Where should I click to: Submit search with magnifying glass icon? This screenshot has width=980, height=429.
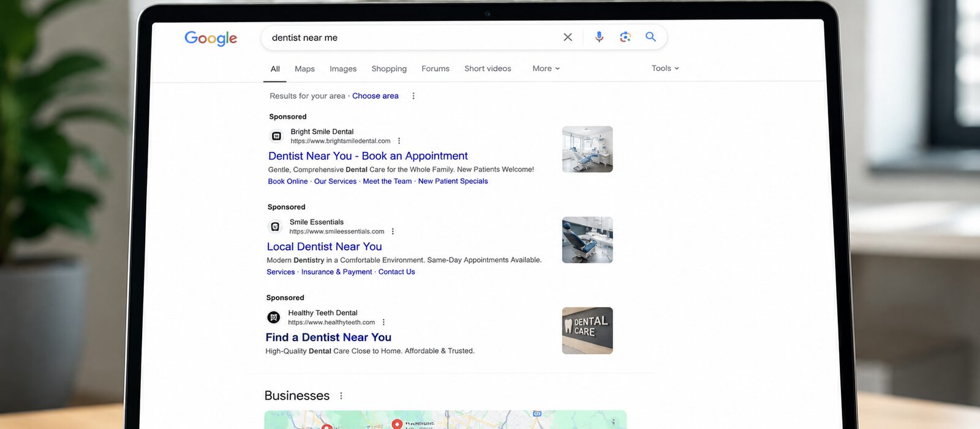650,37
